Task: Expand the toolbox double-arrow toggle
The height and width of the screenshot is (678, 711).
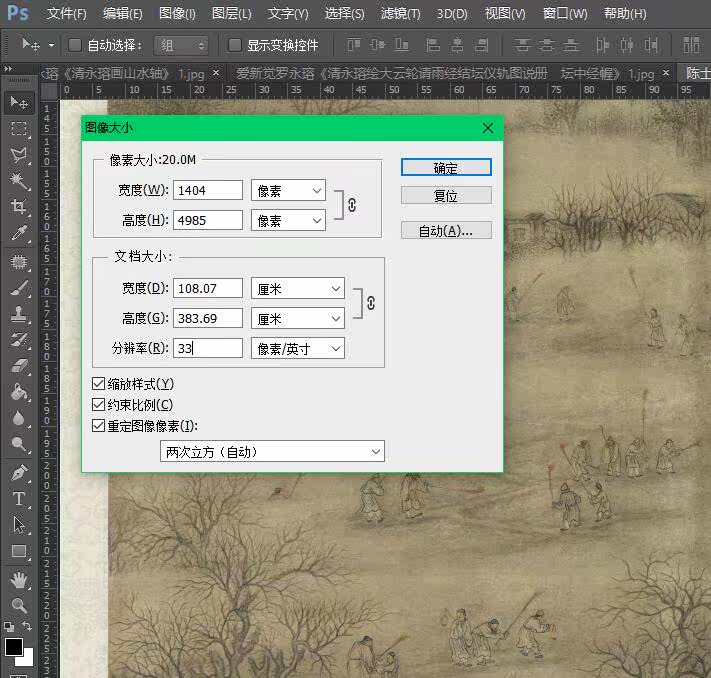Action: coord(8,68)
